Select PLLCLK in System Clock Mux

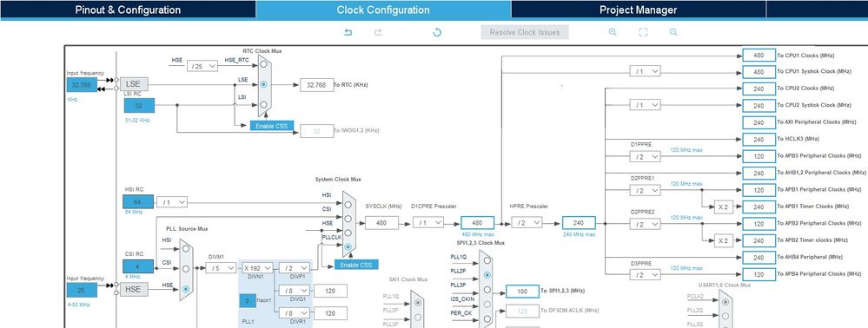(348, 246)
